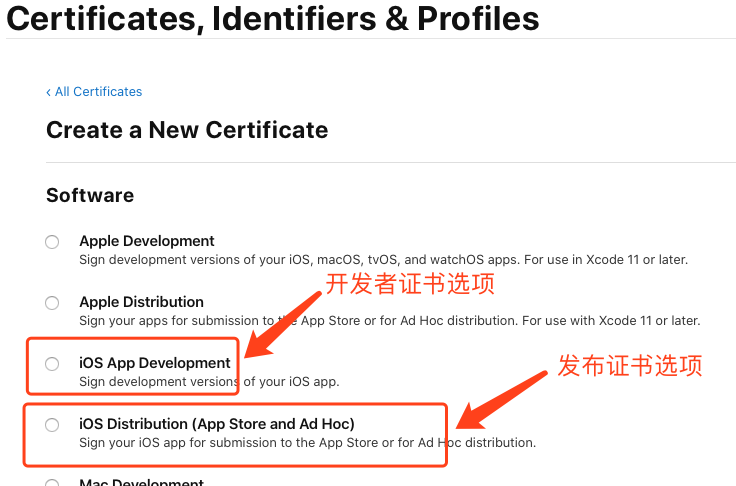
Task: Click description mentioning 'For use in Xcode 11 or later'
Action: (383, 260)
